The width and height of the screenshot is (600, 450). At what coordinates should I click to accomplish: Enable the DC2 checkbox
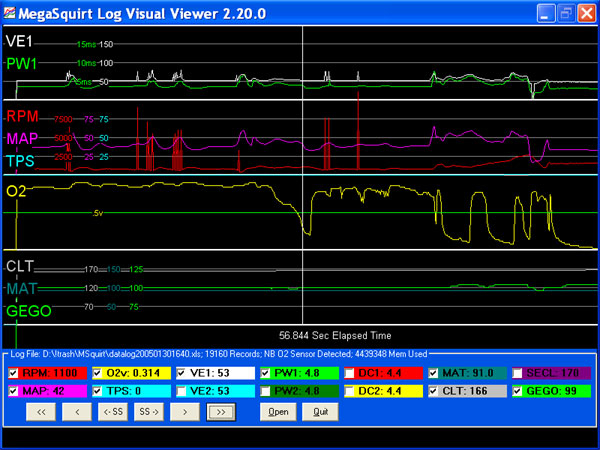click(349, 391)
